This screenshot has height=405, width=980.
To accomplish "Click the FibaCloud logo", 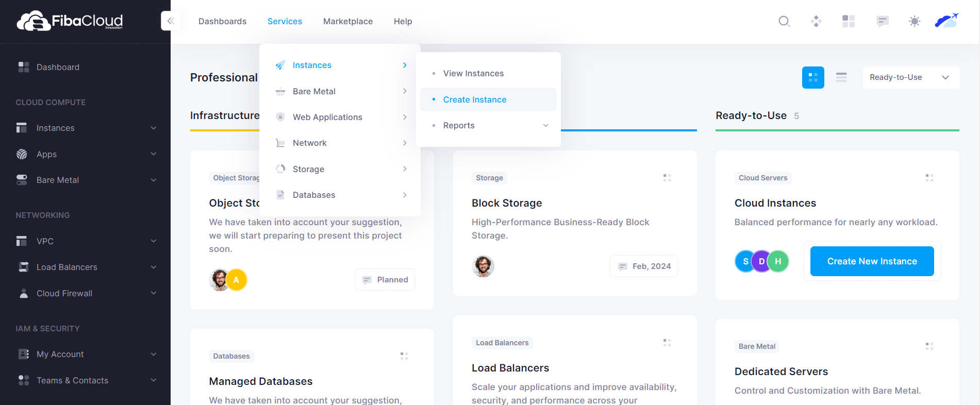I will 70,21.
